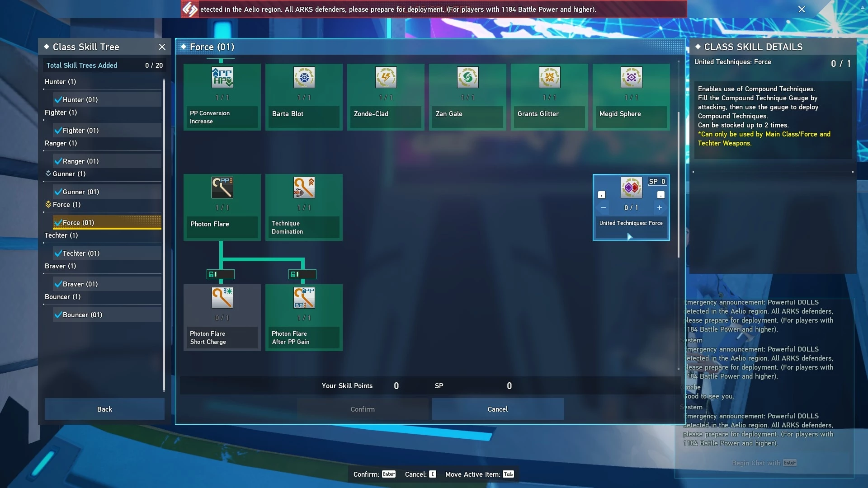Toggle the Fighter (01) skill tree checkmark

coord(58,130)
